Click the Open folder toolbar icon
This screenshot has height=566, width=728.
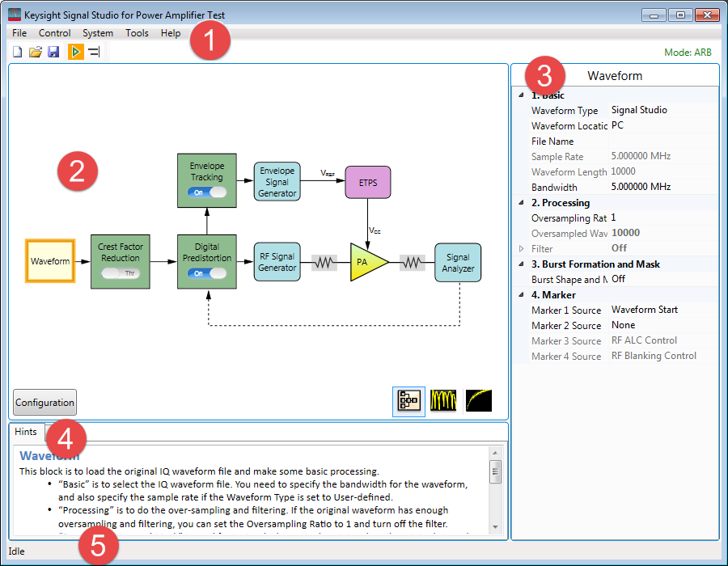[36, 53]
